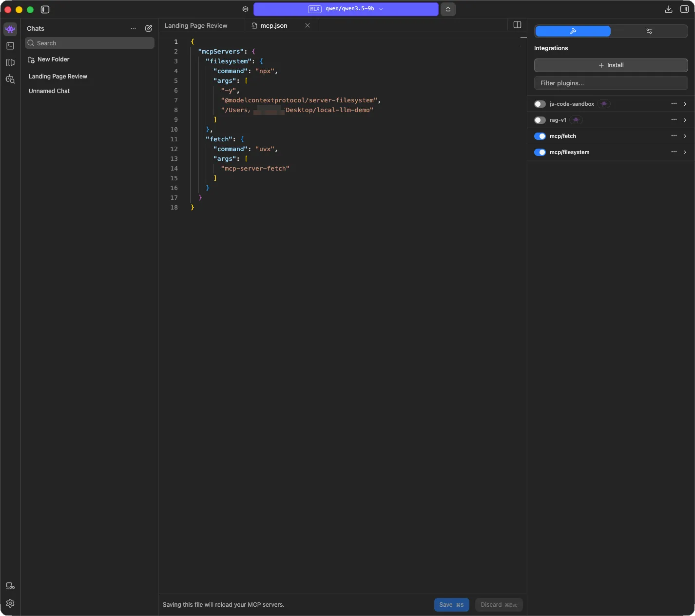The height and width of the screenshot is (616, 695).
Task: Disable the mcp/fetch toggle
Action: coord(540,136)
